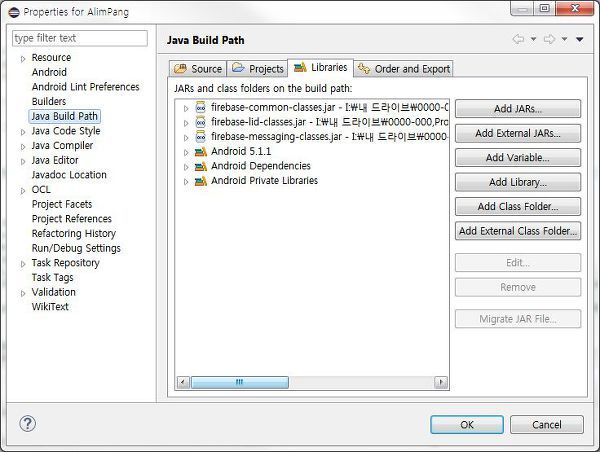
Task: Dismiss dialog with Cancel button
Action: pos(547,424)
